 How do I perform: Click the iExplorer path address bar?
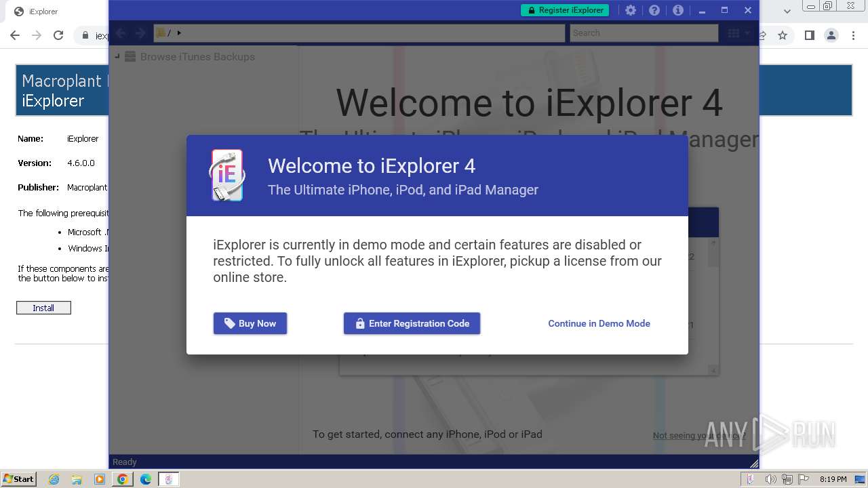pos(359,33)
